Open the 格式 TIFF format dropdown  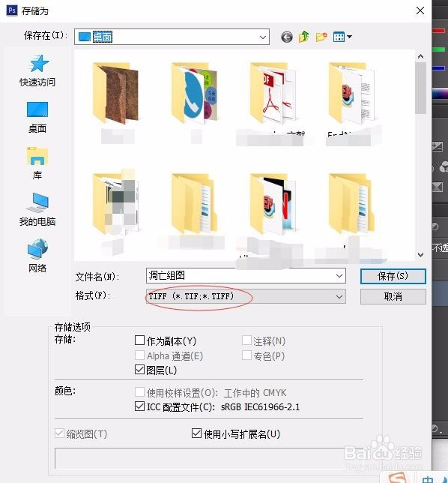(246, 297)
